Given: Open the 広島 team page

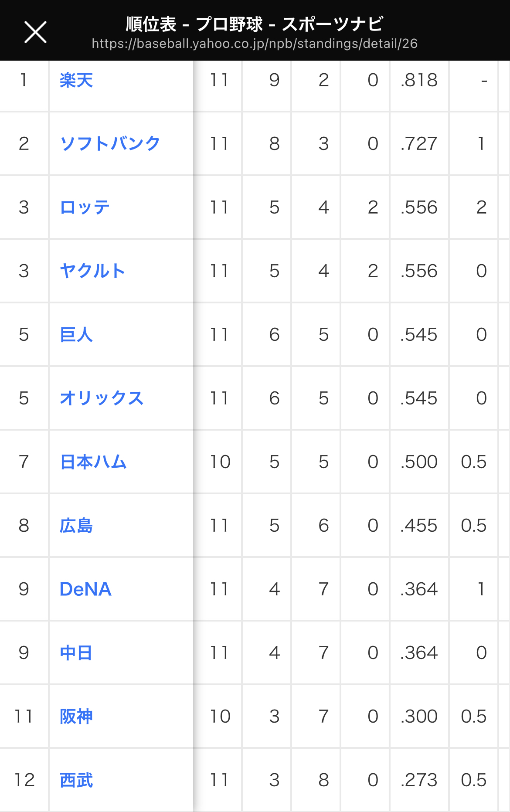Looking at the screenshot, I should (76, 525).
